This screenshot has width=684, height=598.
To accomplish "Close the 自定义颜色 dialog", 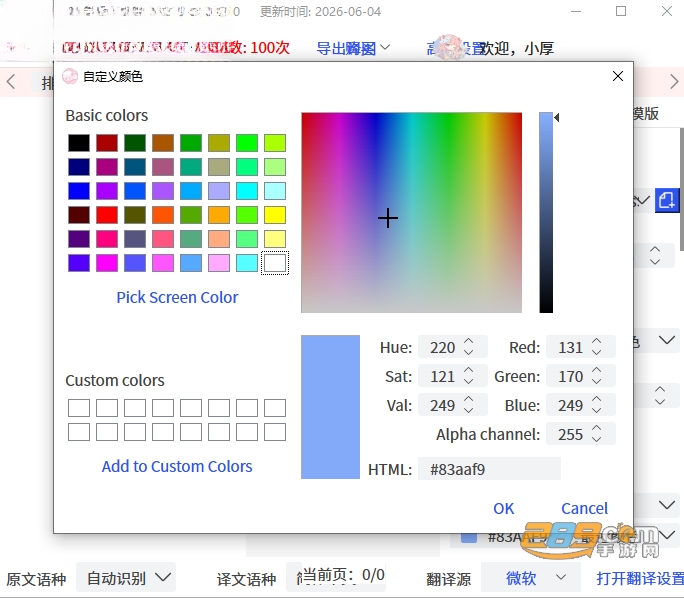I will coord(618,76).
